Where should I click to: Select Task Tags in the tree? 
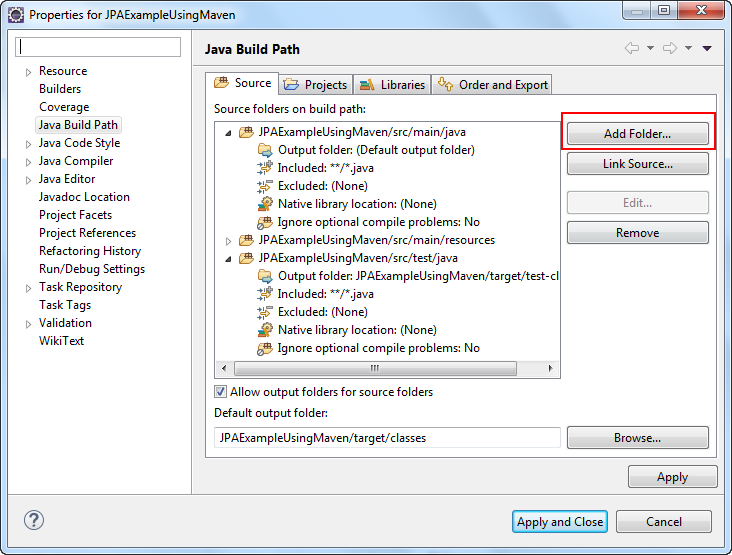coord(65,305)
